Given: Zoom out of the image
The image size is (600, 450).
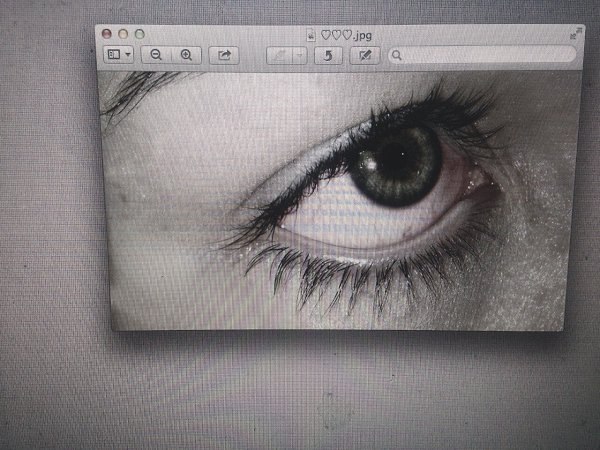Looking at the screenshot, I should pyautogui.click(x=156, y=55).
